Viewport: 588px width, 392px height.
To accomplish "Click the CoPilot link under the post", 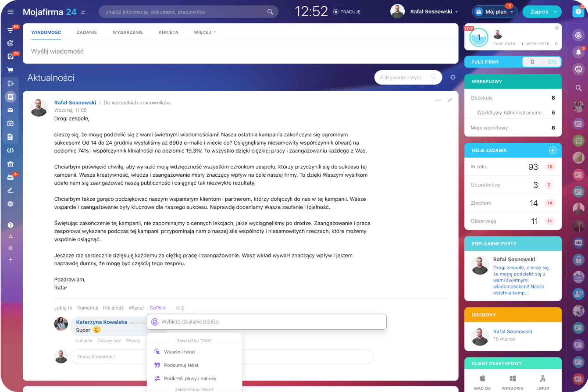I will 157,308.
